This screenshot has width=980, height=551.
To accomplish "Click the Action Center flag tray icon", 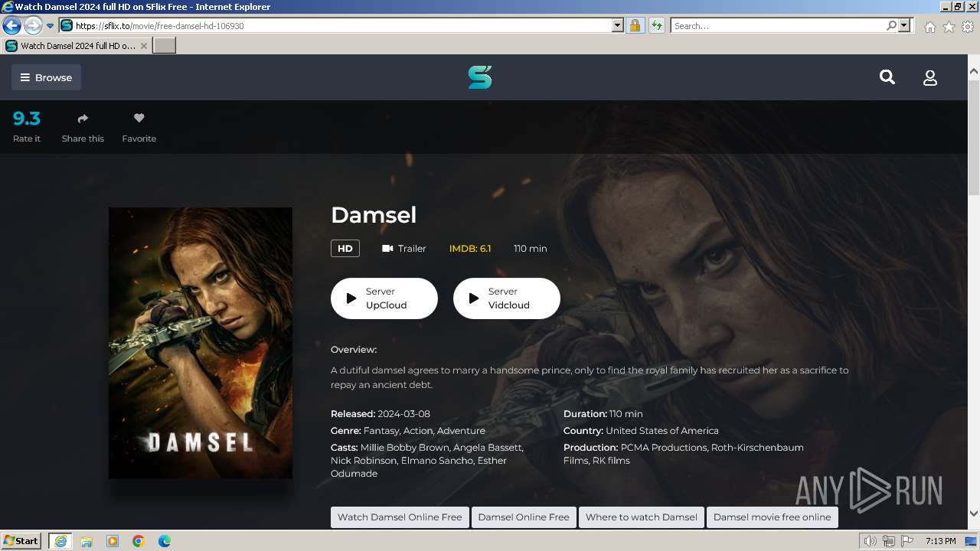I will click(x=907, y=542).
